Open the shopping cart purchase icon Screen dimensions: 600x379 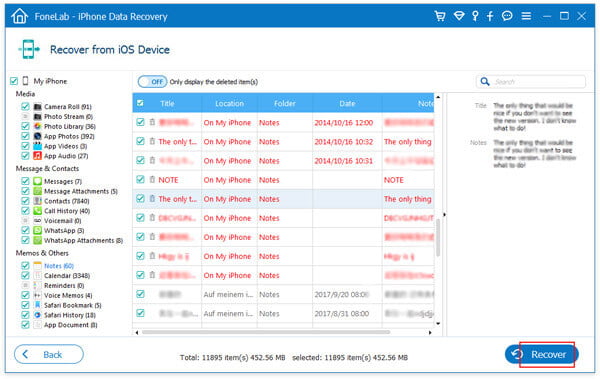tap(440, 16)
